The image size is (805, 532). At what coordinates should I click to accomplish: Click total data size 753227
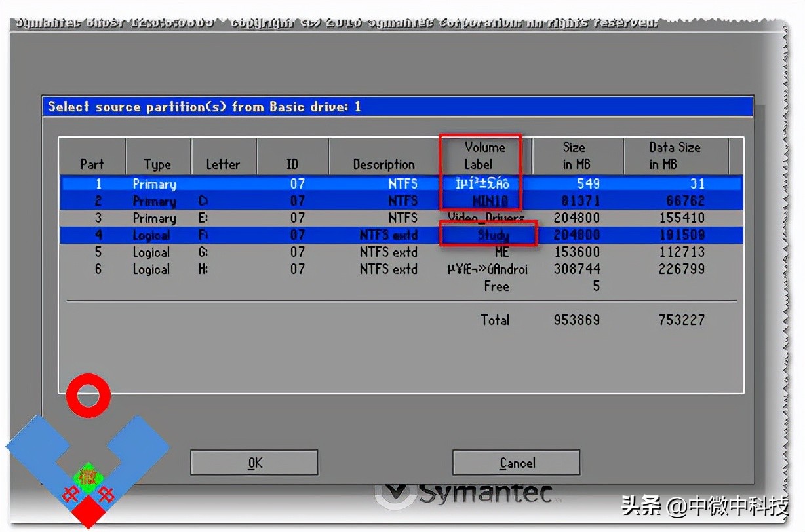682,320
